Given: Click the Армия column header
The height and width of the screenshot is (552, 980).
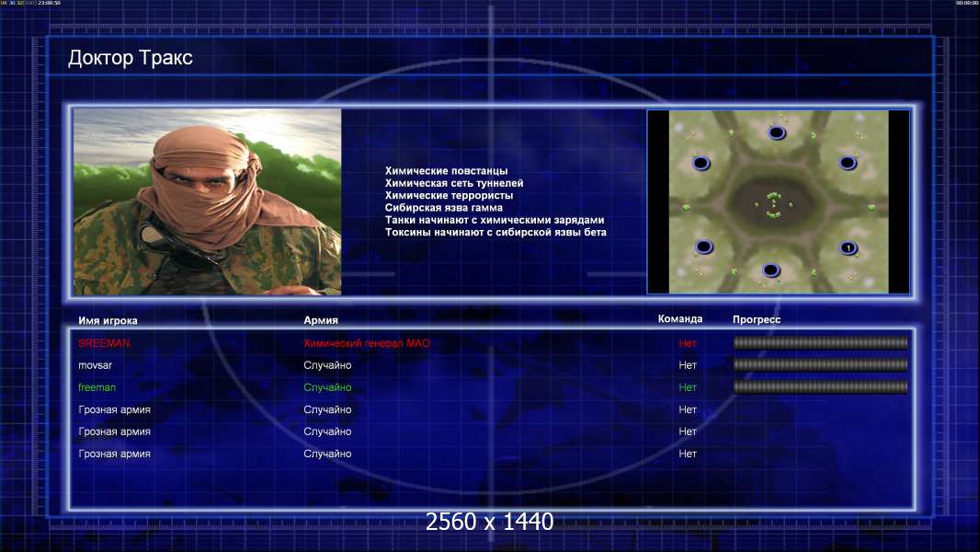Looking at the screenshot, I should [x=321, y=320].
